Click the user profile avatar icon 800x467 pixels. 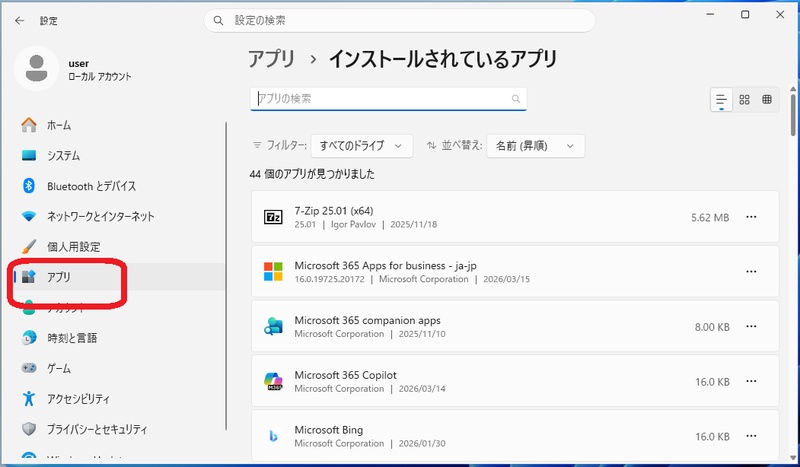[x=36, y=68]
